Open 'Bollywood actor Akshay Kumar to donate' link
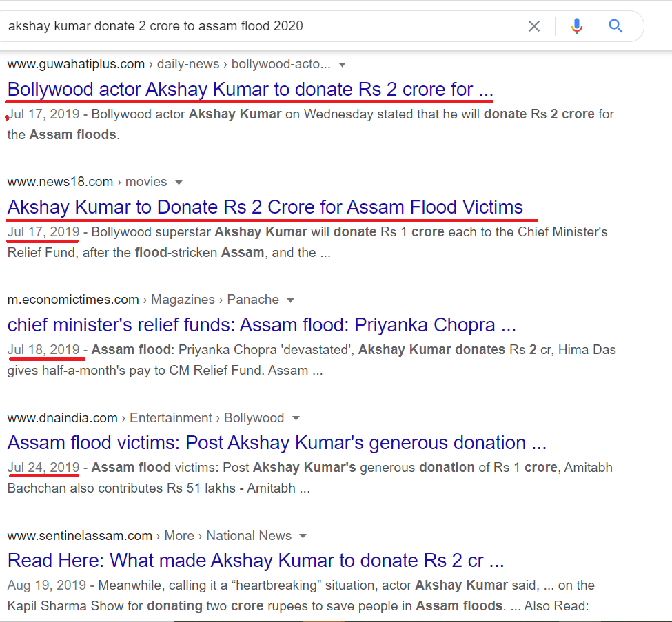The image size is (672, 622). 250,90
